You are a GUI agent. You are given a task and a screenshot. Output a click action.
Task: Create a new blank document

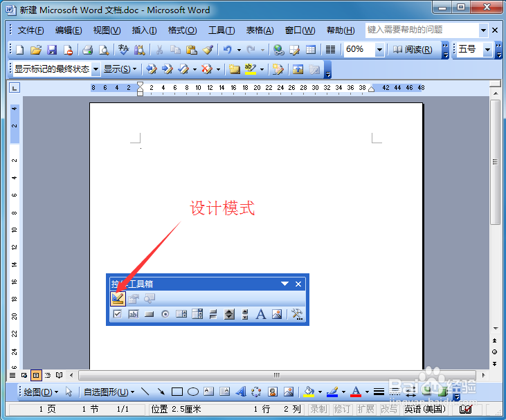(x=20, y=50)
